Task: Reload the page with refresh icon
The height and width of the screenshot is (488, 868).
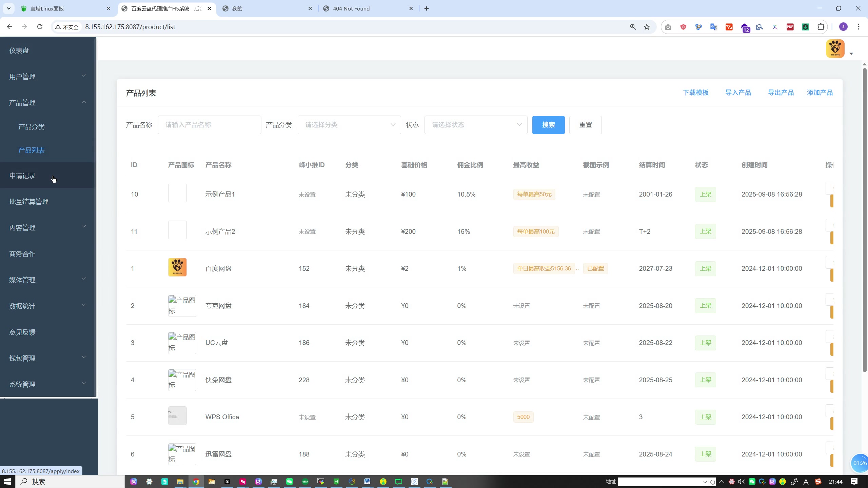Action: coord(40,27)
